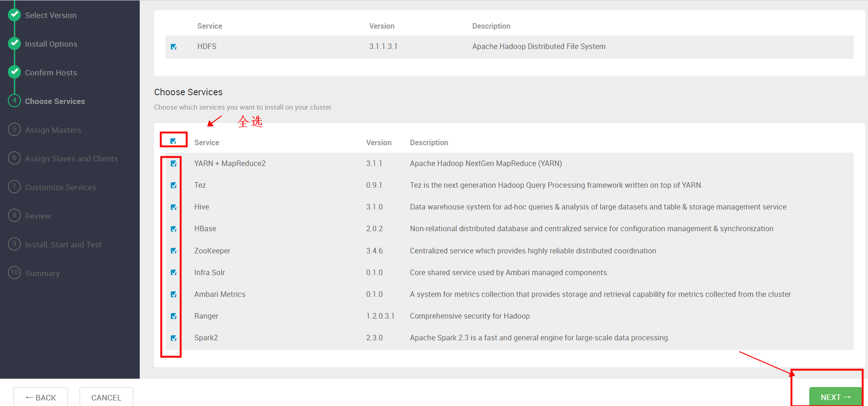Click the Ambari Metrics service name
Viewport: 868px width, 406px height.
pyautogui.click(x=220, y=294)
